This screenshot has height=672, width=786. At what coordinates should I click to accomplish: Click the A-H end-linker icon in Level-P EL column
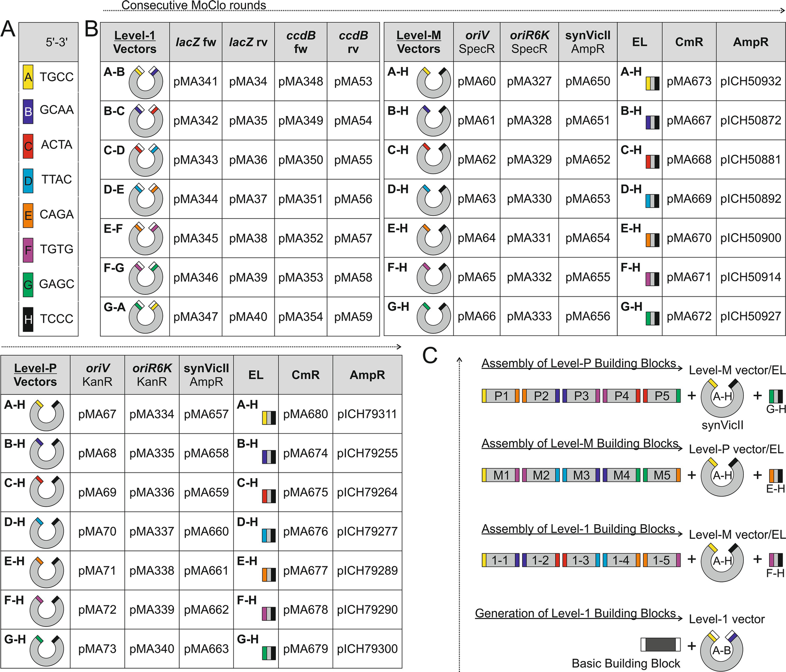[x=269, y=418]
